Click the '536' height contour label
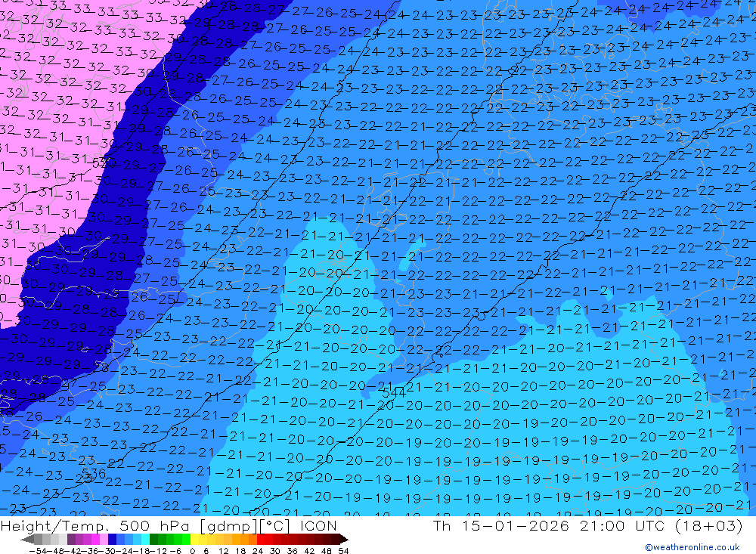 tap(94, 474)
